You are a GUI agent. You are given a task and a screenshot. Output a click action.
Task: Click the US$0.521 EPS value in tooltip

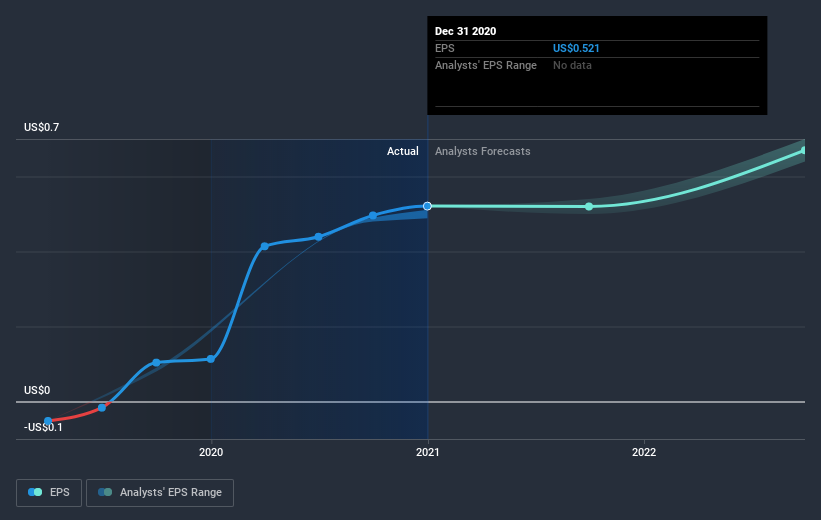[x=576, y=48]
